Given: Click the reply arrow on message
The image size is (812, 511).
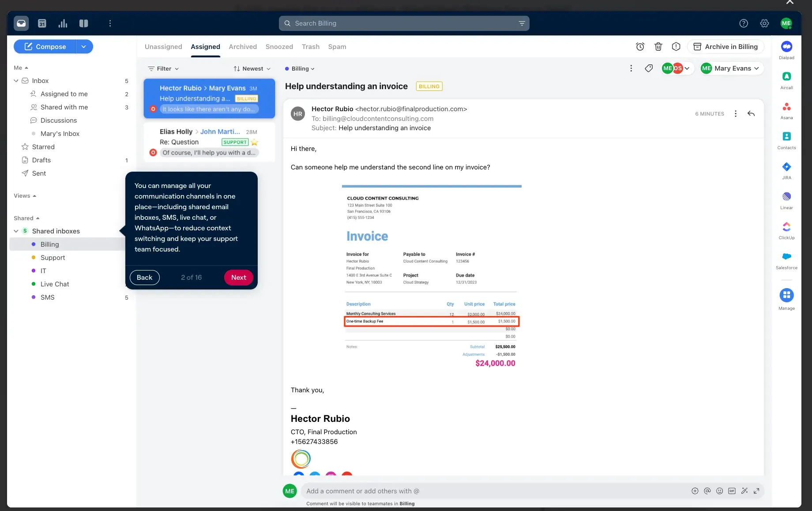Looking at the screenshot, I should click(x=751, y=114).
